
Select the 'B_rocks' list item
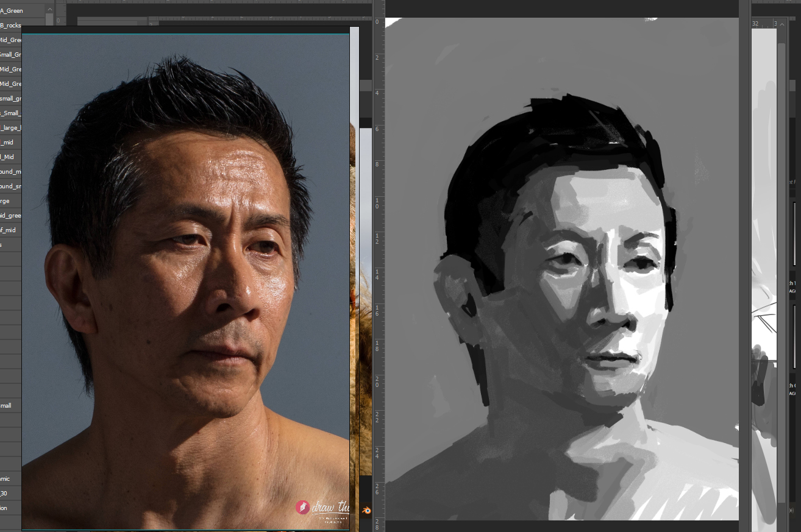[11, 25]
